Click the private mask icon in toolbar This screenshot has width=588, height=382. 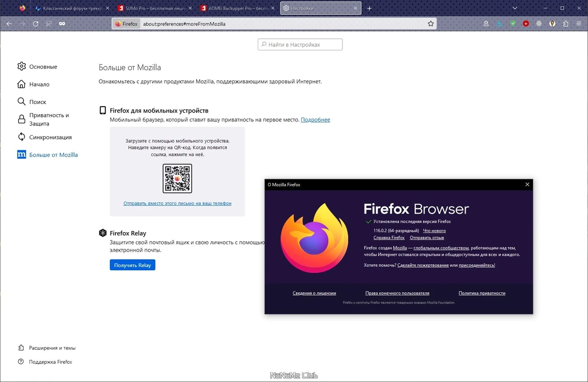[62, 24]
